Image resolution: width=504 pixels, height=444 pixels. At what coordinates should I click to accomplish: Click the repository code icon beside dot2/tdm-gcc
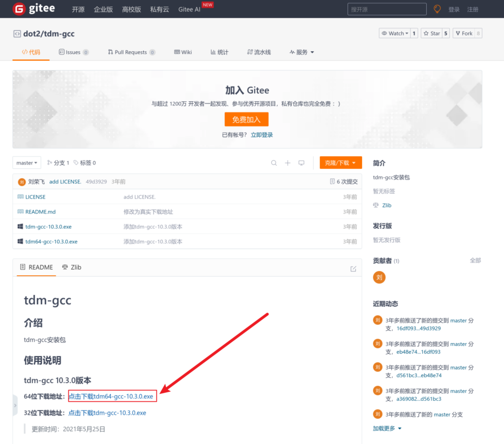[x=17, y=33]
